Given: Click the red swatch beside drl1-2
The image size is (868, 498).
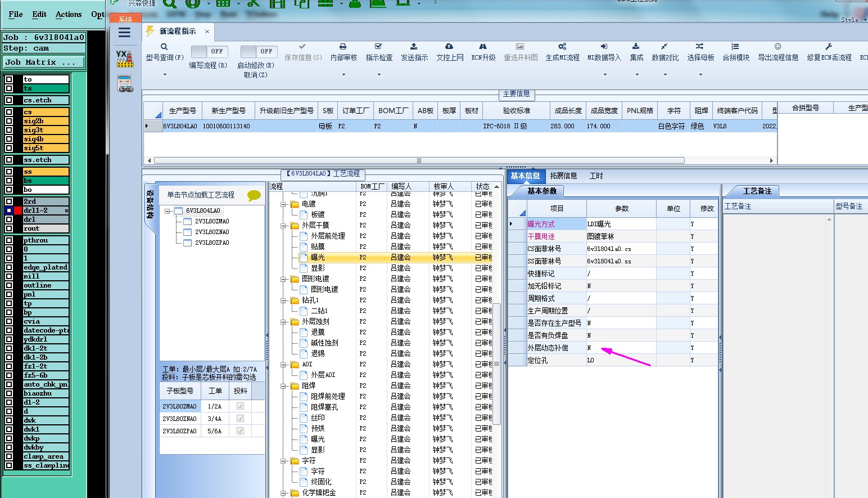Looking at the screenshot, I should (x=18, y=210).
